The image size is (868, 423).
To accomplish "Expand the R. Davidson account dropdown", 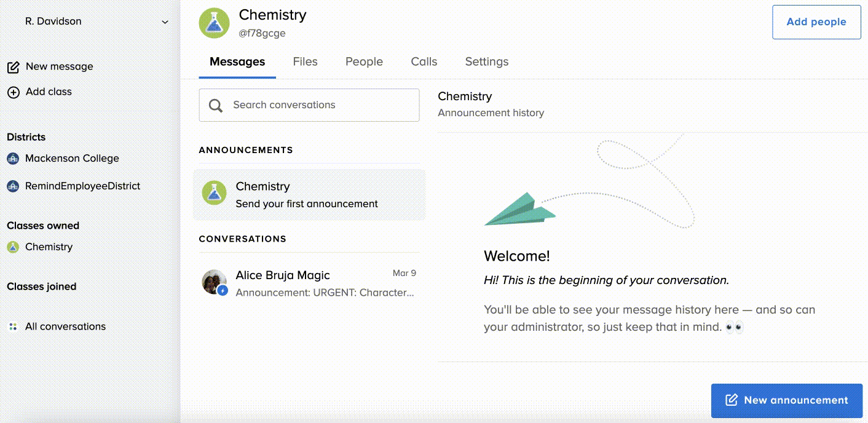I will click(x=165, y=22).
